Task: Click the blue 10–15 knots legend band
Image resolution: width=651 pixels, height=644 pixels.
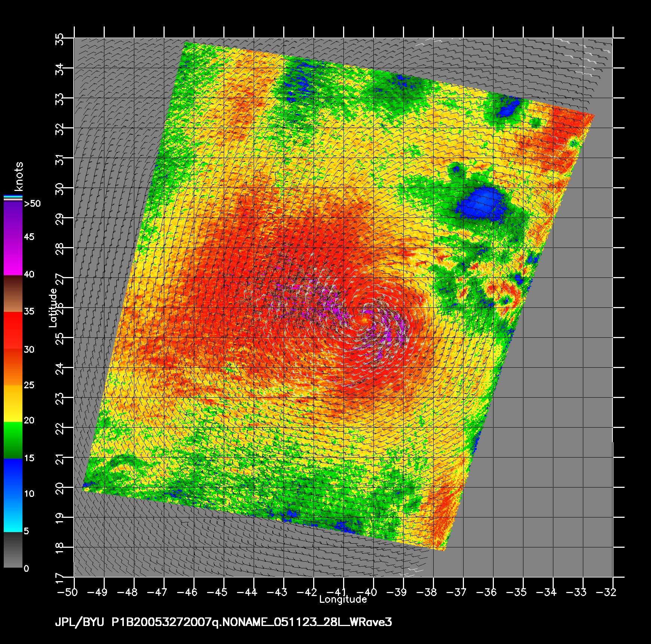Action: 13,477
